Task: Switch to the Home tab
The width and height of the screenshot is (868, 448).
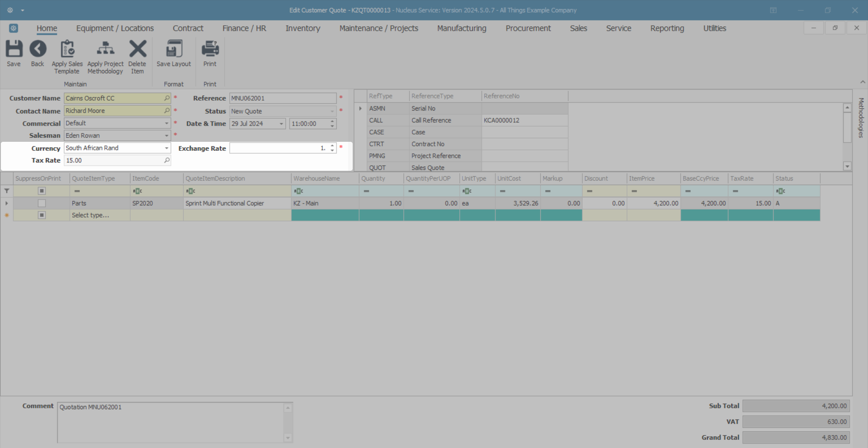Action: point(47,28)
